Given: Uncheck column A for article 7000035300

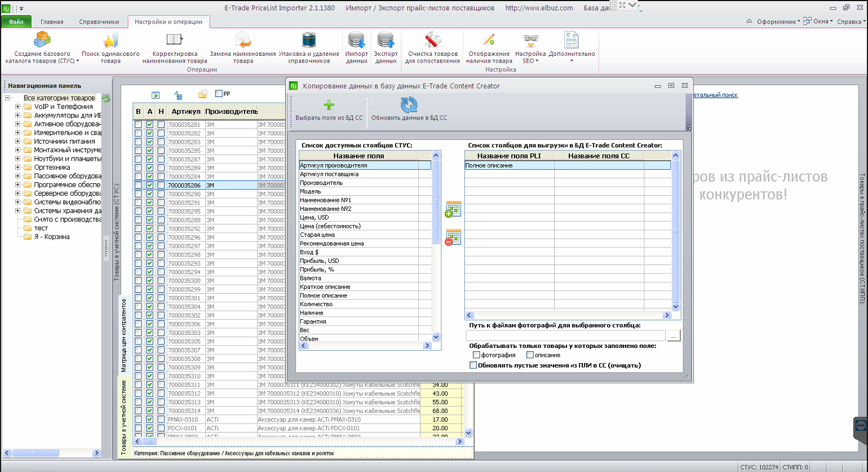Looking at the screenshot, I should tap(149, 281).
